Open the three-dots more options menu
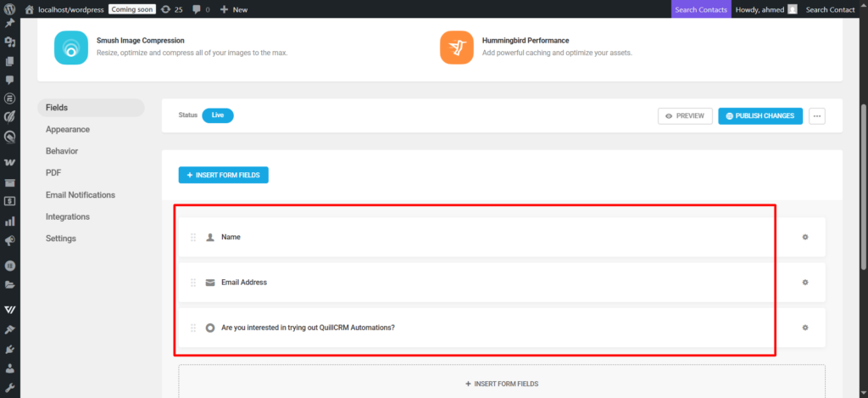868x398 pixels. (x=817, y=115)
